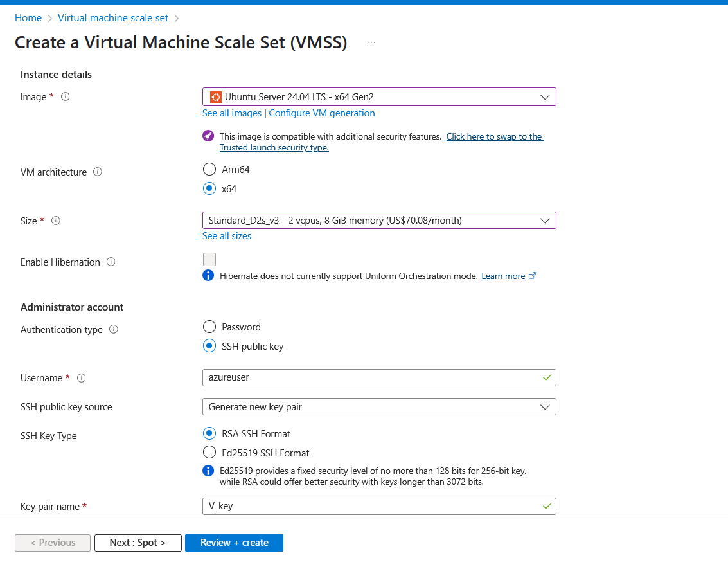Select the Arm64 architecture option
Screen dimensions: 728x569
click(209, 170)
